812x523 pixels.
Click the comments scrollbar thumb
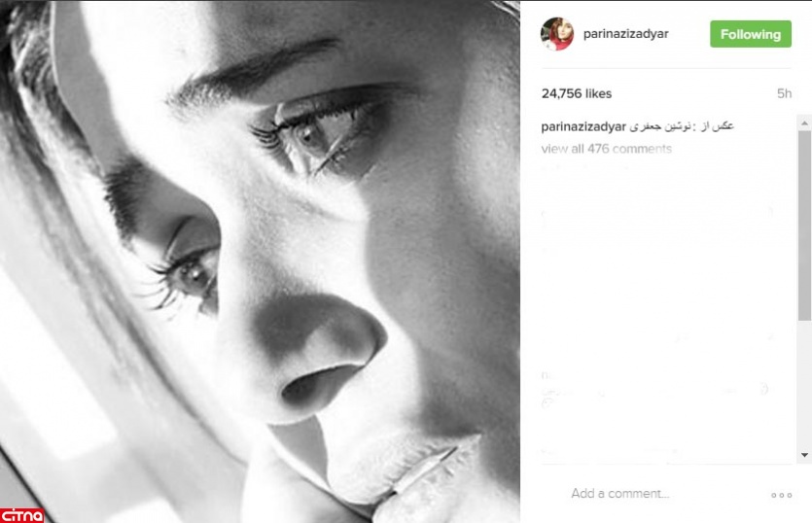pos(804,226)
